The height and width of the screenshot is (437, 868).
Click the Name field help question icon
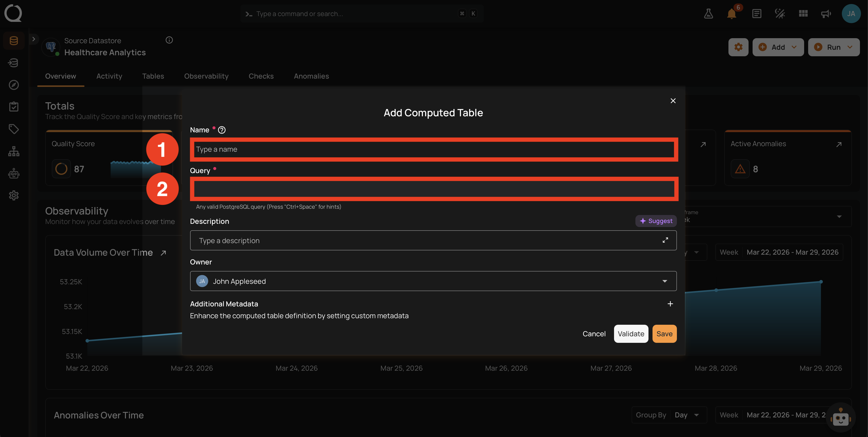click(222, 130)
